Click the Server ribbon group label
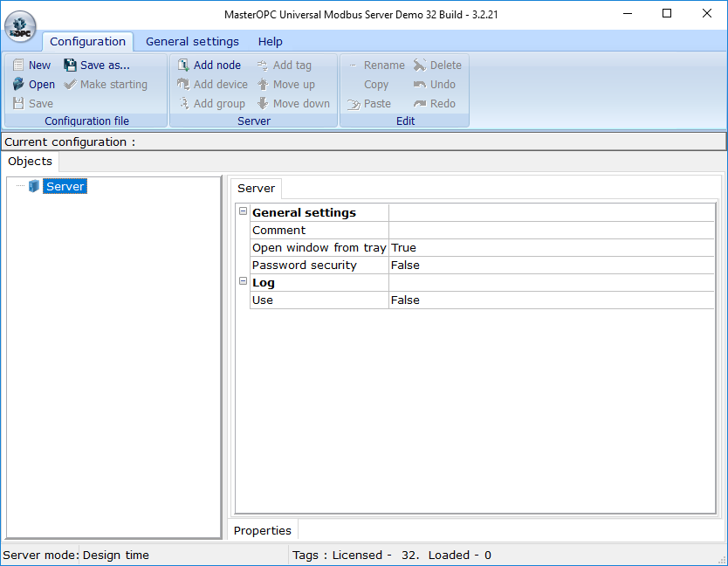 coord(254,121)
